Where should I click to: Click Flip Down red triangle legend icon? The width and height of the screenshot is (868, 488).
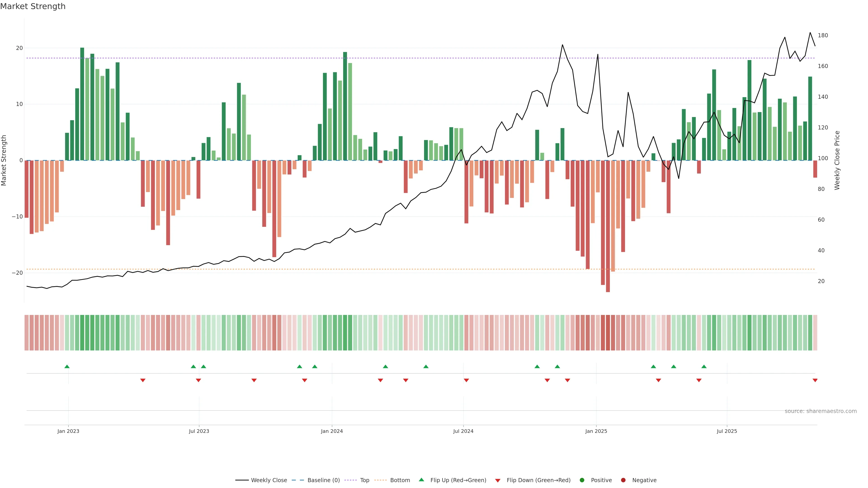tap(498, 481)
